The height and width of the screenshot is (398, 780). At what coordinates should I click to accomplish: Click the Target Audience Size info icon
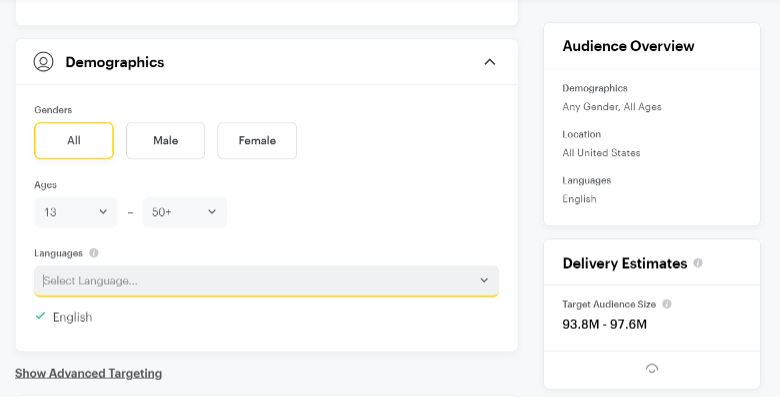[667, 304]
